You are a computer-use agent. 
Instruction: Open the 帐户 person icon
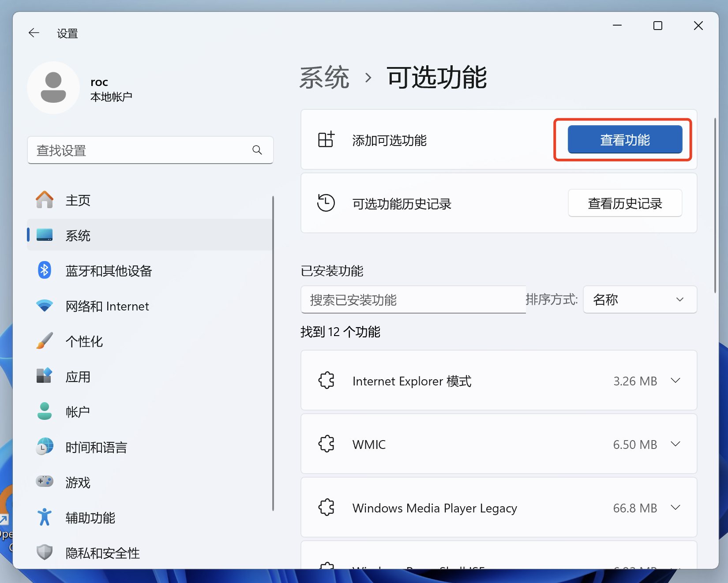tap(45, 411)
